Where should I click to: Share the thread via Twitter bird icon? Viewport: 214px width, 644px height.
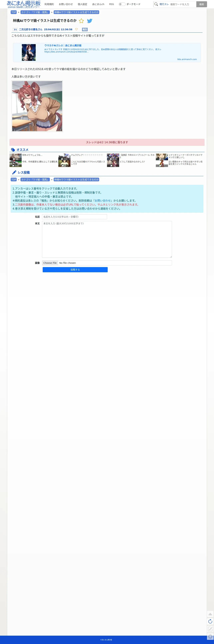(x=89, y=21)
